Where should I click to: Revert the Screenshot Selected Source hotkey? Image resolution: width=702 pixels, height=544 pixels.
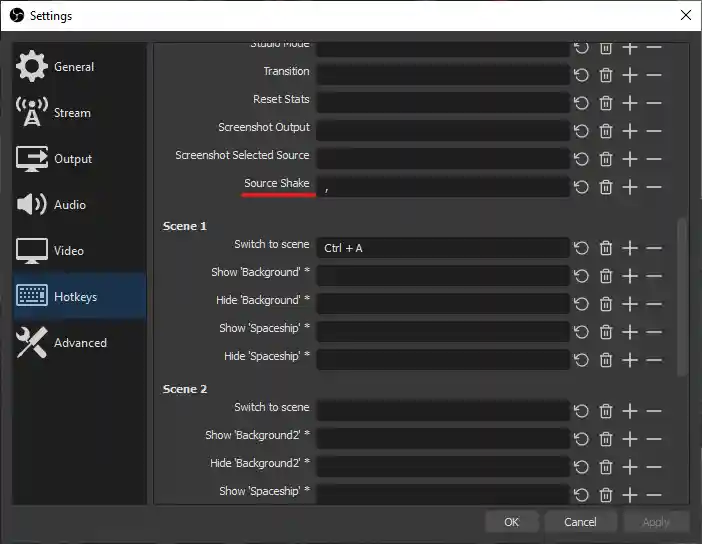581,159
